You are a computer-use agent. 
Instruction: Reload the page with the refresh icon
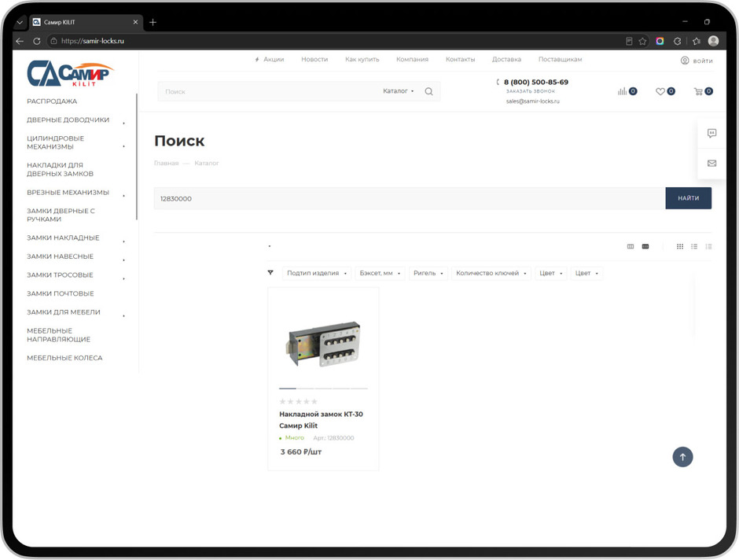pos(37,41)
